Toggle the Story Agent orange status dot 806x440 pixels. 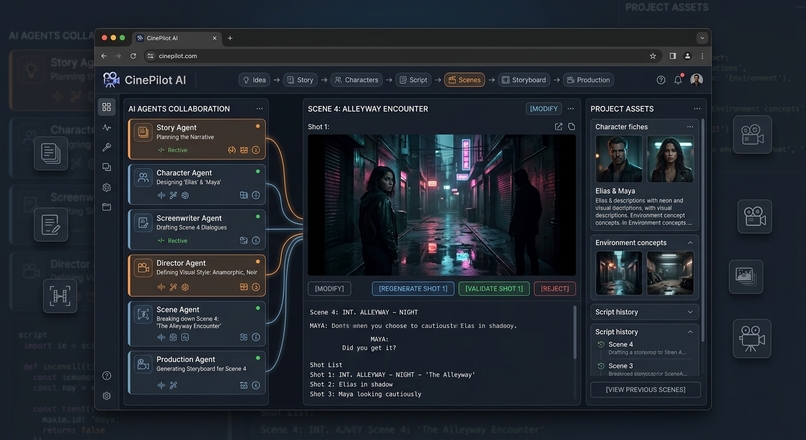pyautogui.click(x=258, y=126)
